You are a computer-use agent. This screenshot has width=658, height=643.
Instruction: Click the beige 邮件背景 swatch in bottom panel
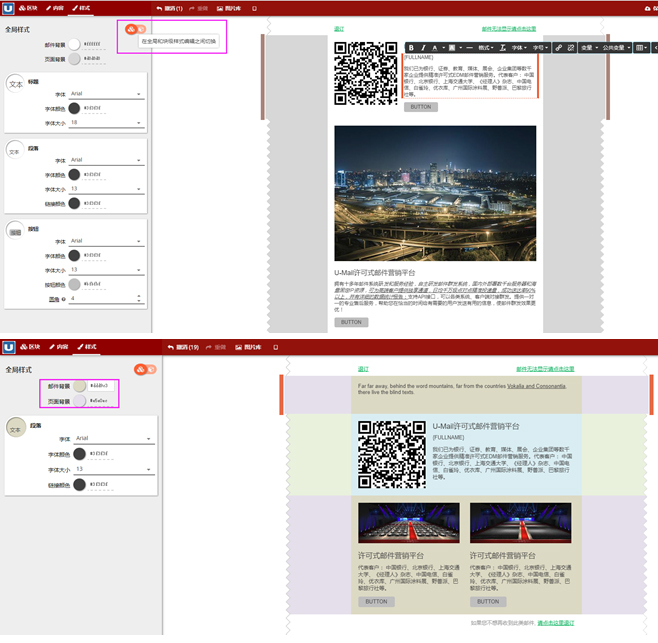(x=79, y=386)
